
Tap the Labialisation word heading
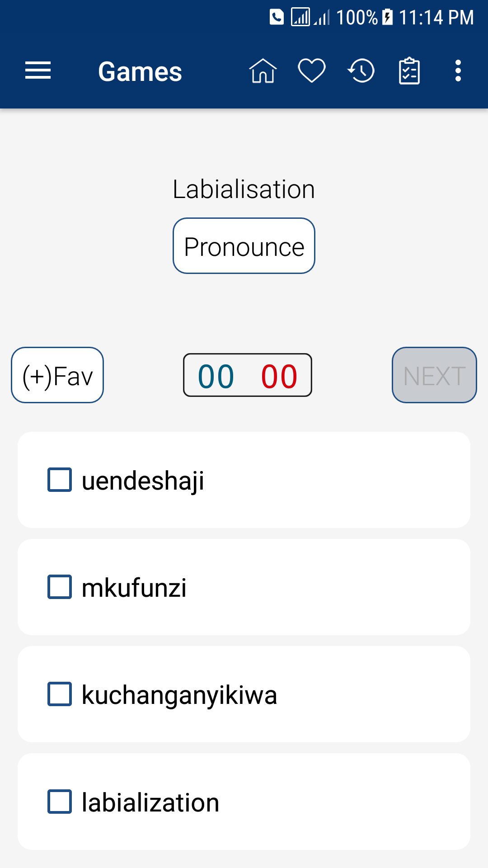pos(244,189)
